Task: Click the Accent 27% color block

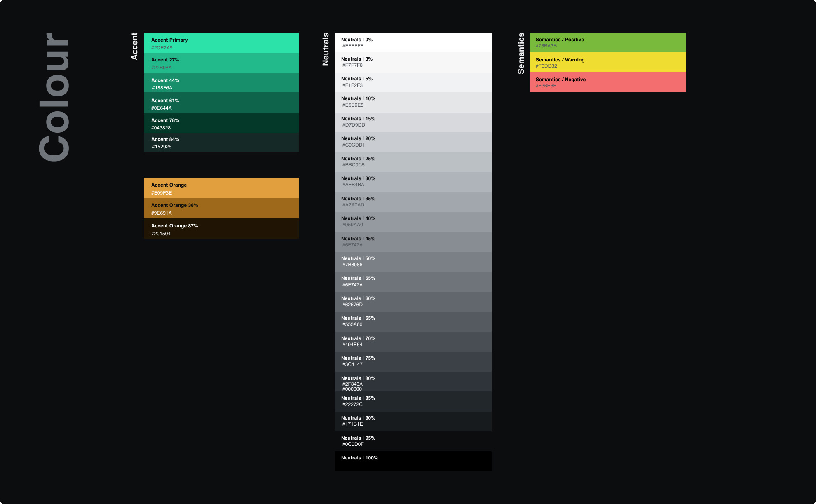Action: point(221,63)
